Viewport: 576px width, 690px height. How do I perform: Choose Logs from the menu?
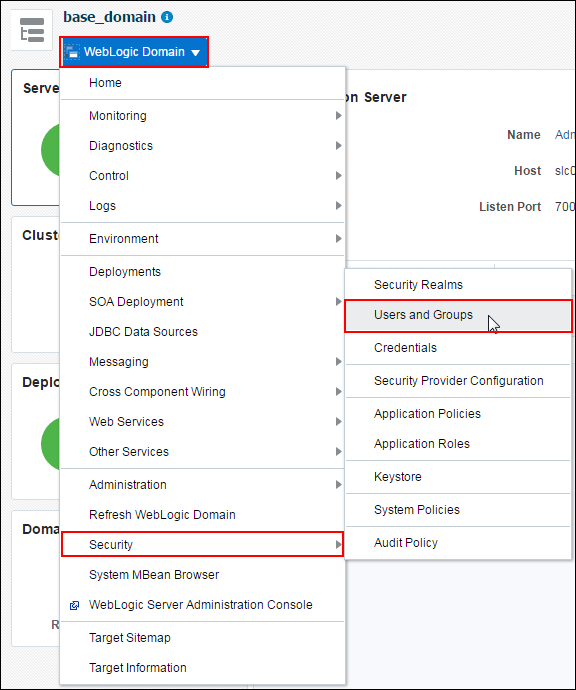(x=202, y=206)
